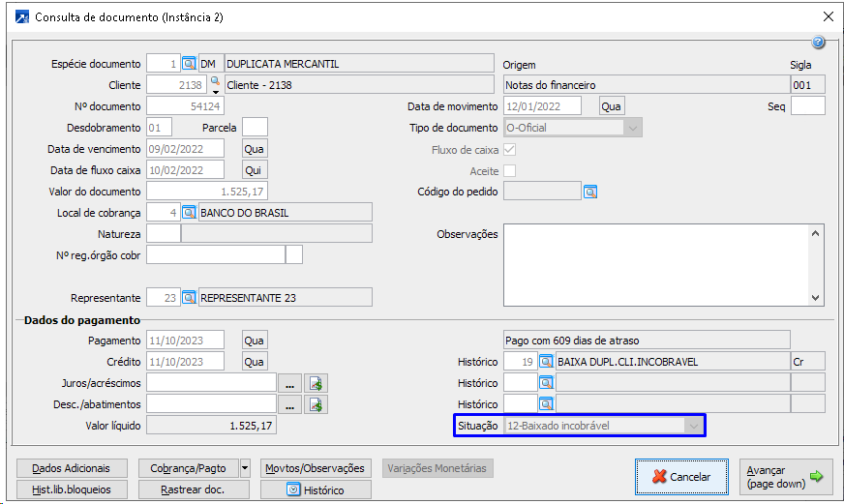The height and width of the screenshot is (504, 844).
Task: Click the Local de cobrança lookup icon
Action: (x=189, y=213)
